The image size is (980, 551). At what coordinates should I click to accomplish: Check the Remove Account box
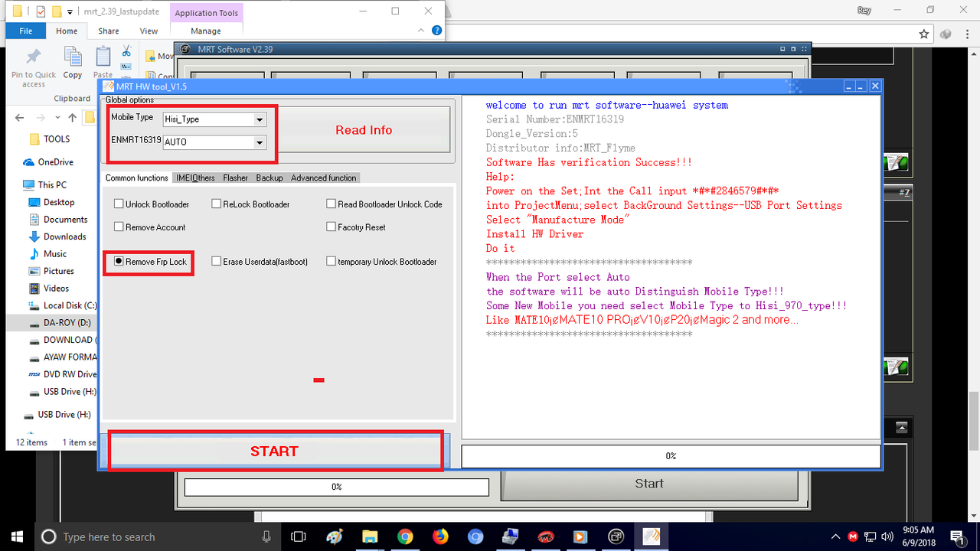tap(119, 227)
